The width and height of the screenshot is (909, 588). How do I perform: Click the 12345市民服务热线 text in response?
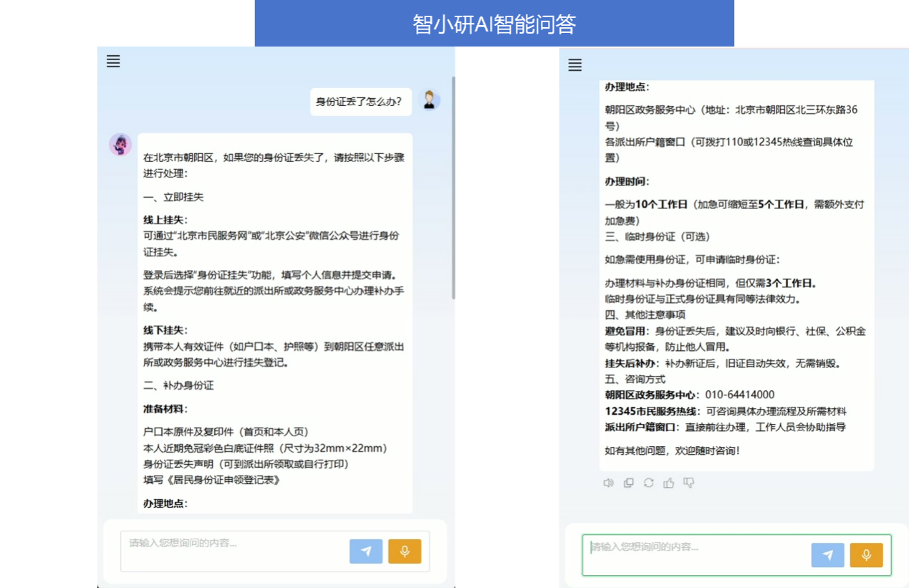click(650, 411)
